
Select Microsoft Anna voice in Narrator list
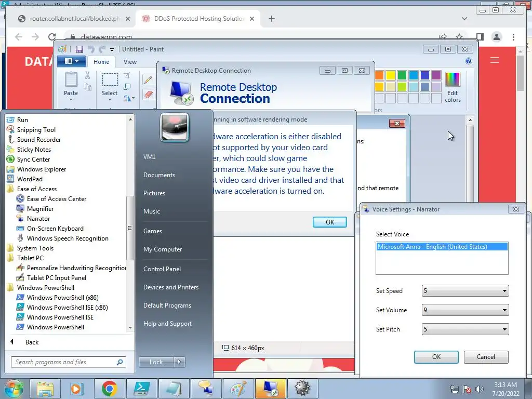tap(442, 247)
